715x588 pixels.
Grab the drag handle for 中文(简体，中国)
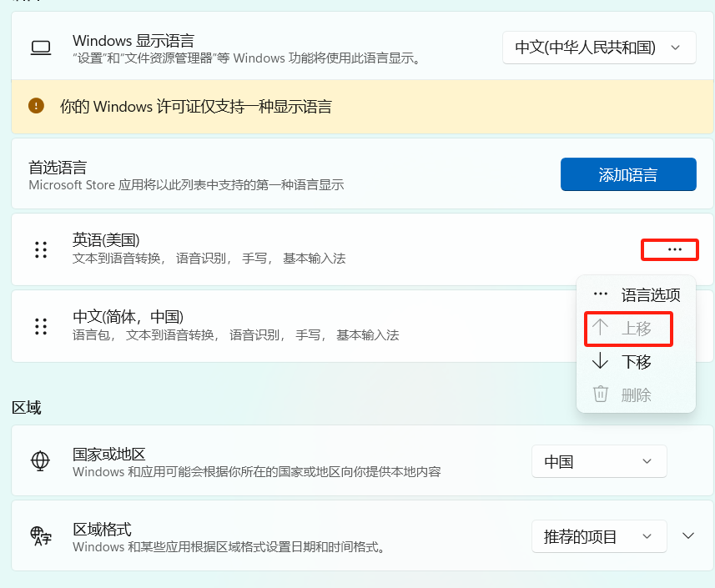(41, 326)
